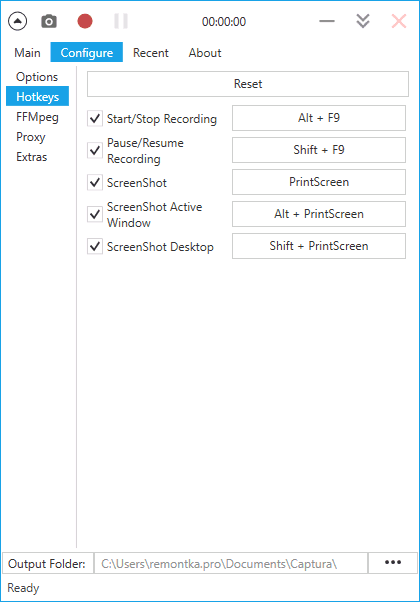Click the camera screenshot icon

[x=49, y=22]
